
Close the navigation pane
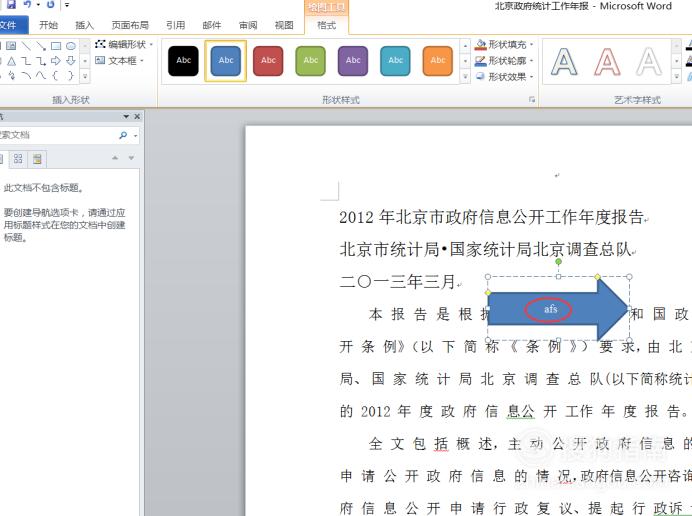click(137, 116)
